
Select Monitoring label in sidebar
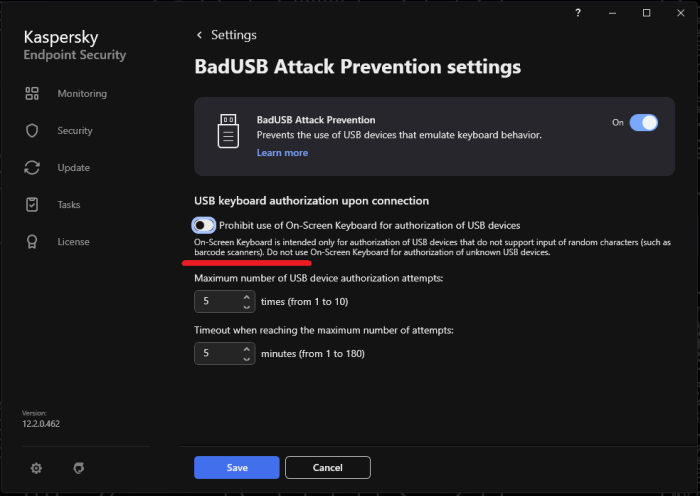click(x=82, y=93)
